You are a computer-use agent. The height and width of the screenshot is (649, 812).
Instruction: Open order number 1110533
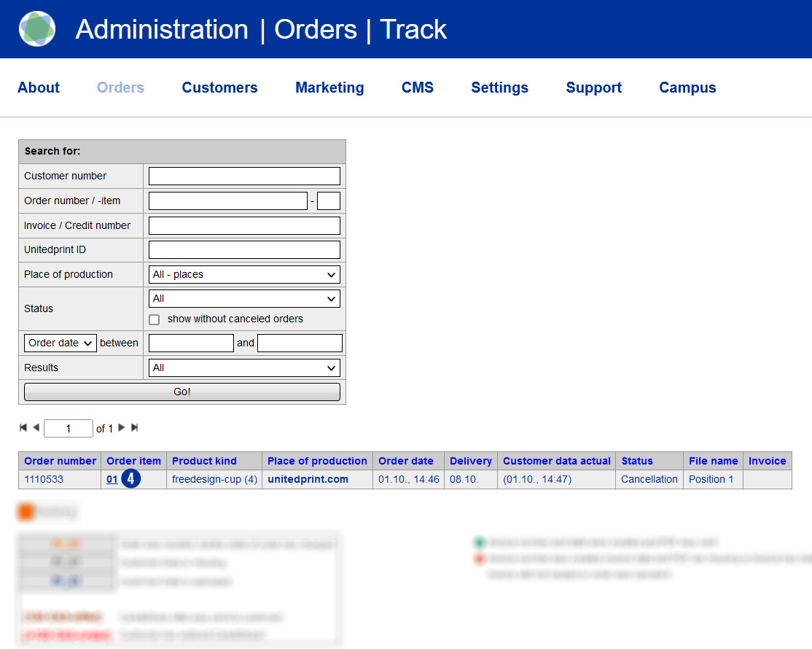tap(44, 479)
